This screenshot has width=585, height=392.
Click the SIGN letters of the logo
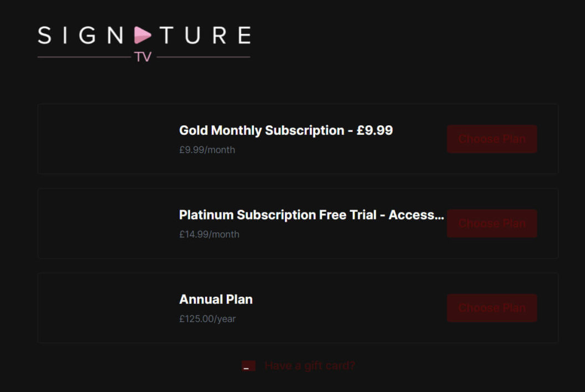pyautogui.click(x=80, y=35)
